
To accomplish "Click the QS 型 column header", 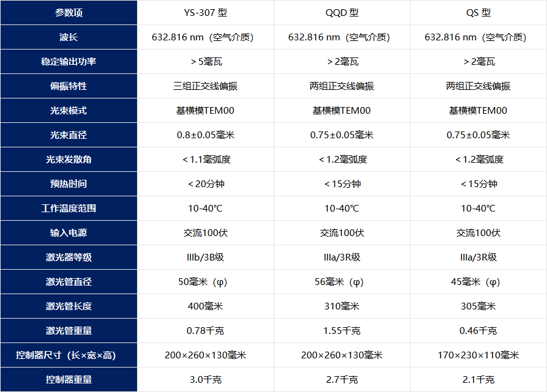I will tap(478, 13).
